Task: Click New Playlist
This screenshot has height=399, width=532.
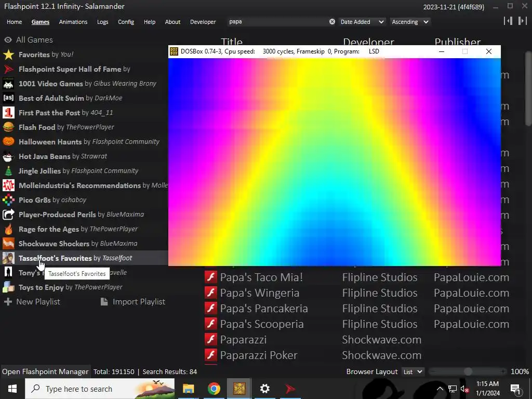Action: click(x=32, y=302)
